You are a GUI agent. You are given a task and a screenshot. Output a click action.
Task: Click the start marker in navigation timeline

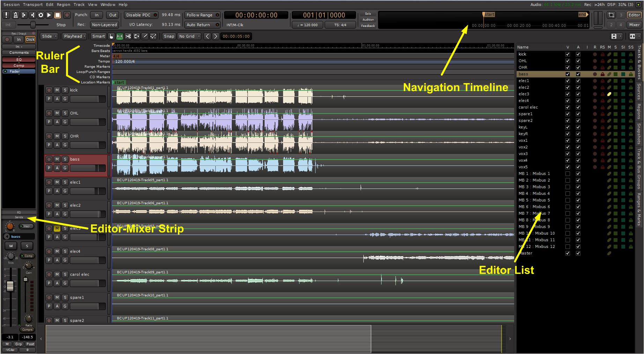[x=489, y=15]
